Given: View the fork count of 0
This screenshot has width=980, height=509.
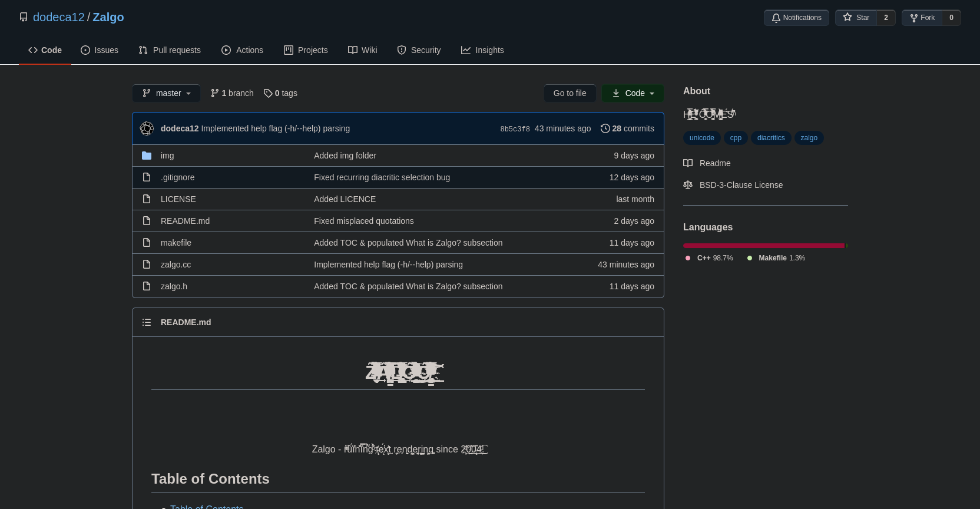Looking at the screenshot, I should pyautogui.click(x=951, y=18).
